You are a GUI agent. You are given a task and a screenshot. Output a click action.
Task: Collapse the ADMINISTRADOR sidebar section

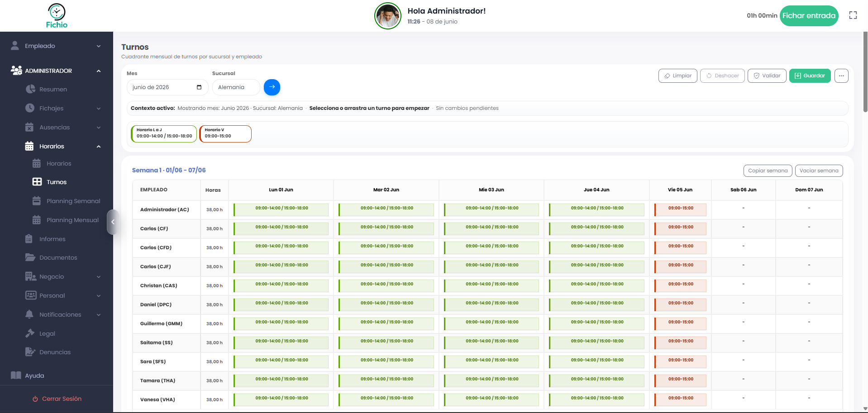click(57, 71)
